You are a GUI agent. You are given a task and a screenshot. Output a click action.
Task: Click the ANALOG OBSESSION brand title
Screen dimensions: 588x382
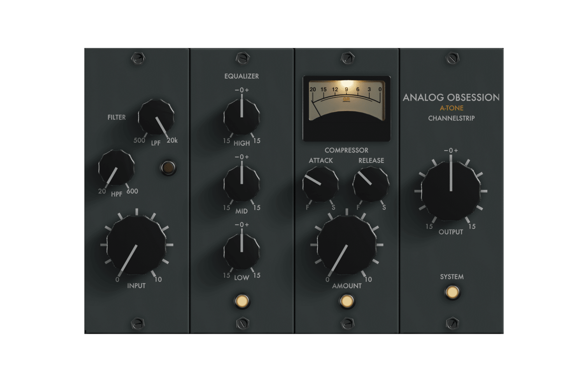(x=451, y=97)
